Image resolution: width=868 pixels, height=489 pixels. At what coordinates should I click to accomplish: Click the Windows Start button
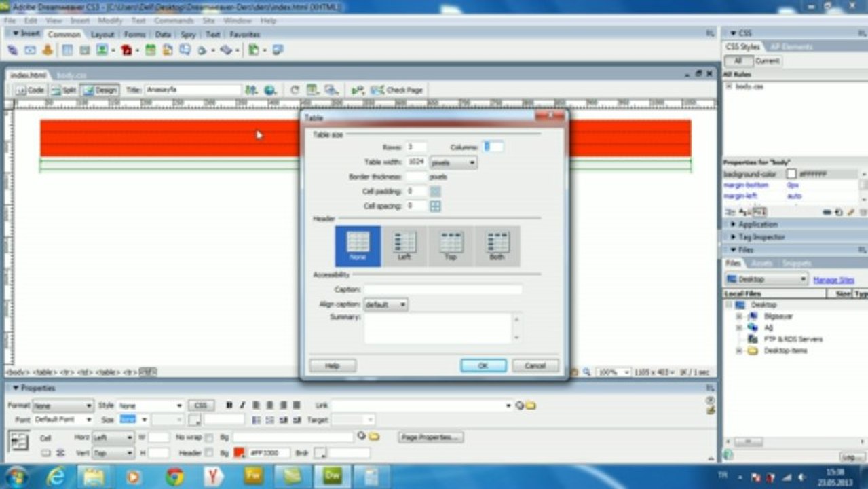click(x=16, y=477)
